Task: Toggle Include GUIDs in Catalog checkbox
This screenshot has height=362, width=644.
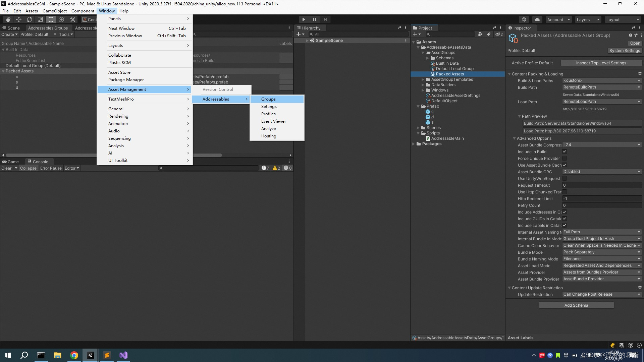Action: [565, 218]
